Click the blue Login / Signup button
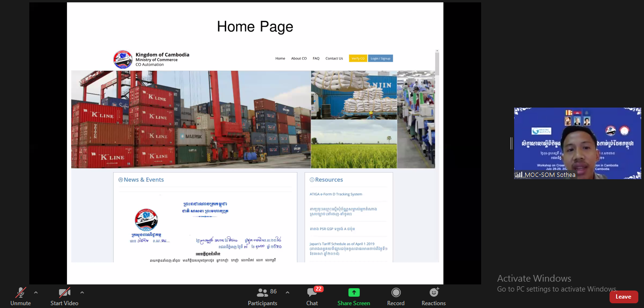Image resolution: width=644 pixels, height=308 pixels. tap(381, 58)
